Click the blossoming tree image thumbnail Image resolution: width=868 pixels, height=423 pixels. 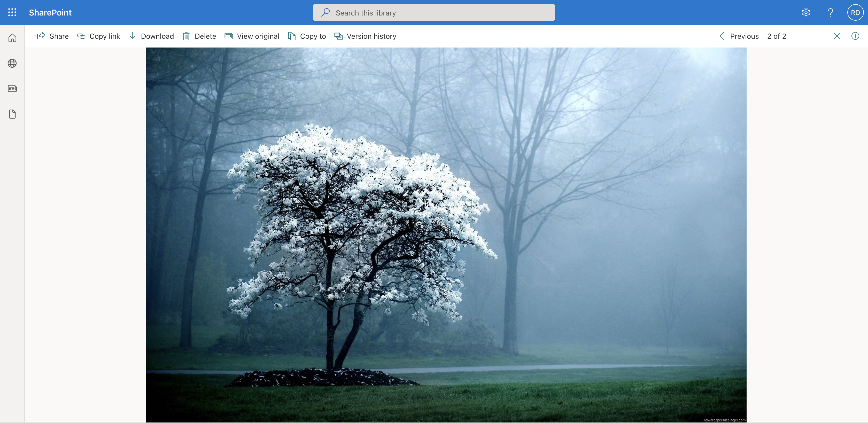[x=446, y=235]
